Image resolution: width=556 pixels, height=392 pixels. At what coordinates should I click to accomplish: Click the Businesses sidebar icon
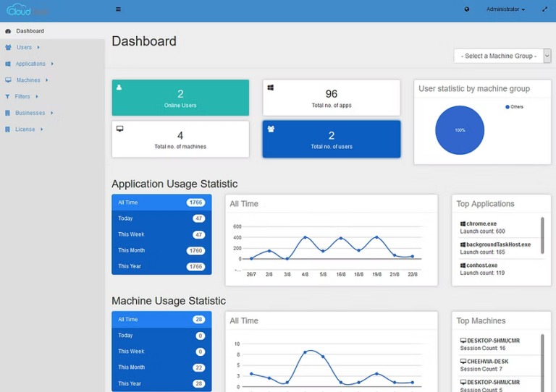pyautogui.click(x=8, y=113)
